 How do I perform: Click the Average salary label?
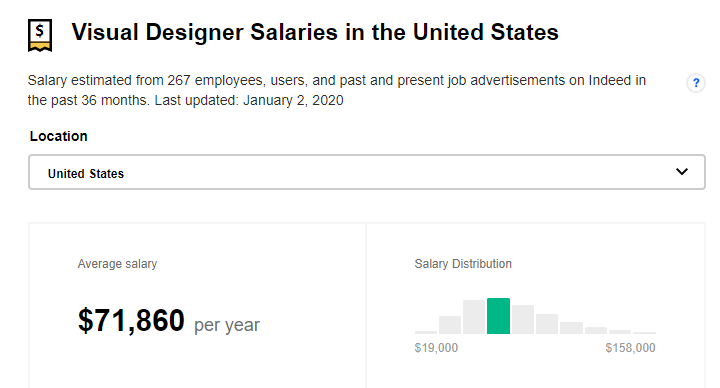coord(118,264)
